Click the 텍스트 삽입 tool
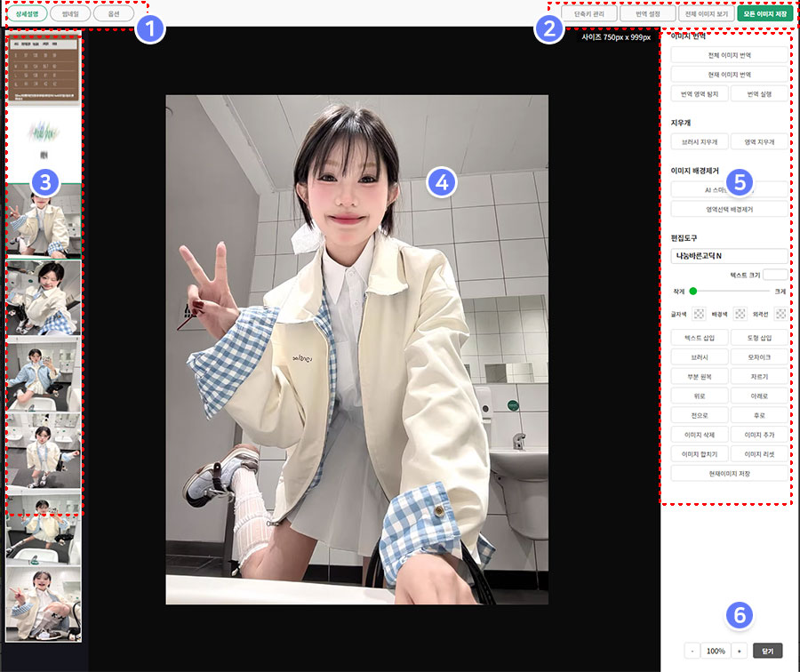The width and height of the screenshot is (800, 672). [700, 338]
